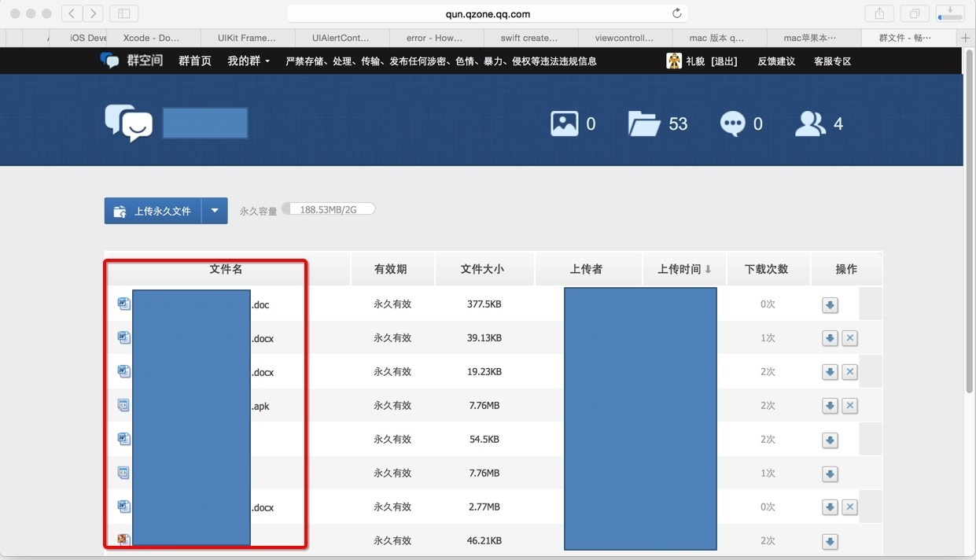The height and width of the screenshot is (560, 976).
Task: Click the 文件大小 column header
Action: coord(483,269)
